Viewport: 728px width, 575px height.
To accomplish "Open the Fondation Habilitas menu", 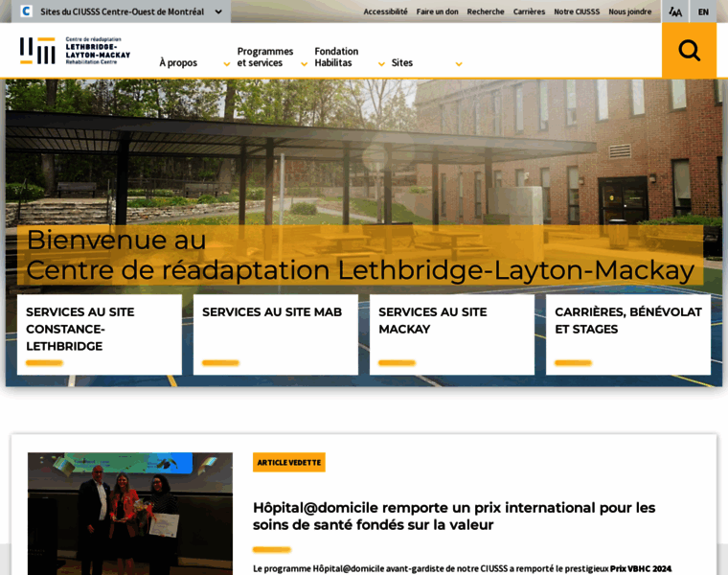I will [x=349, y=57].
